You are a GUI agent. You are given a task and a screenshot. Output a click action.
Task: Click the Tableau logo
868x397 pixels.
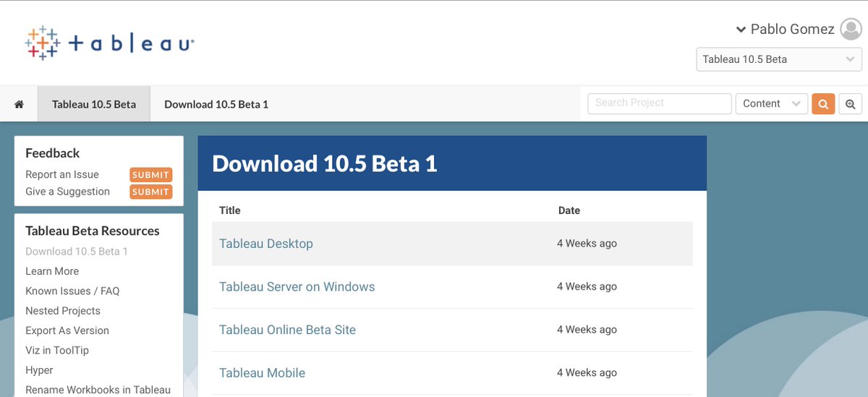click(x=109, y=44)
